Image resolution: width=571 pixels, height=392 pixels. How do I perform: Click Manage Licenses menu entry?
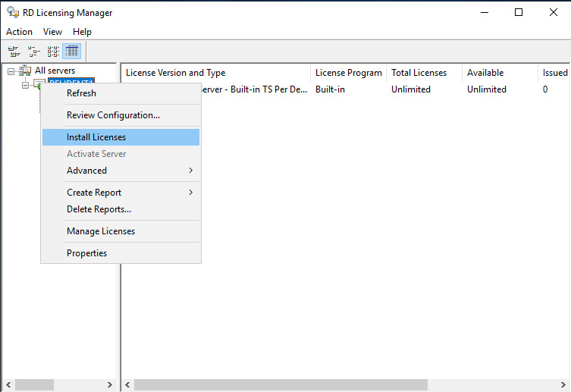click(x=101, y=231)
